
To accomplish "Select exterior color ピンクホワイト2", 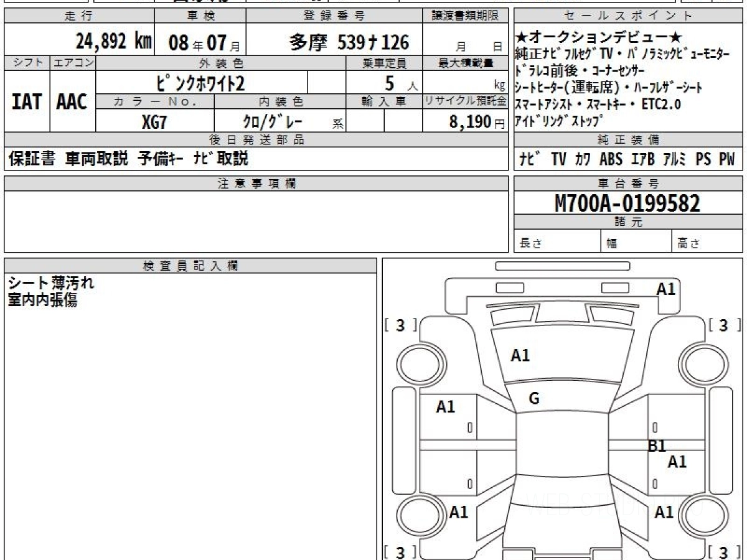I will click(x=202, y=82).
